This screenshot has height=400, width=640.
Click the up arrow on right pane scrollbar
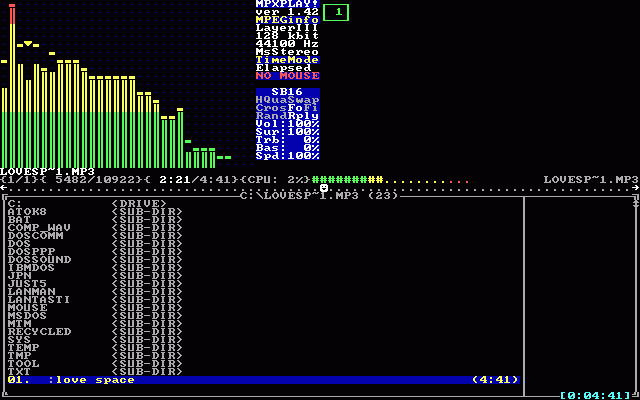pos(636,203)
